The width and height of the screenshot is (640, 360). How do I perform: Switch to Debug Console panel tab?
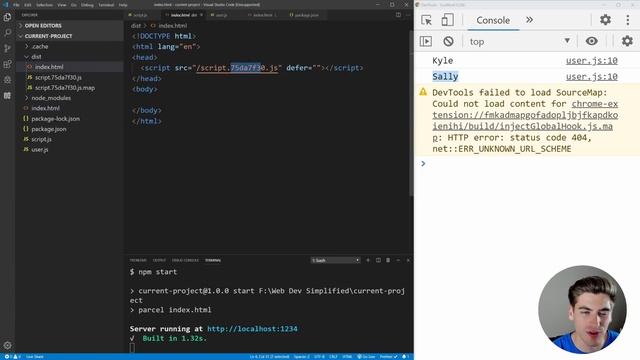(x=185, y=260)
